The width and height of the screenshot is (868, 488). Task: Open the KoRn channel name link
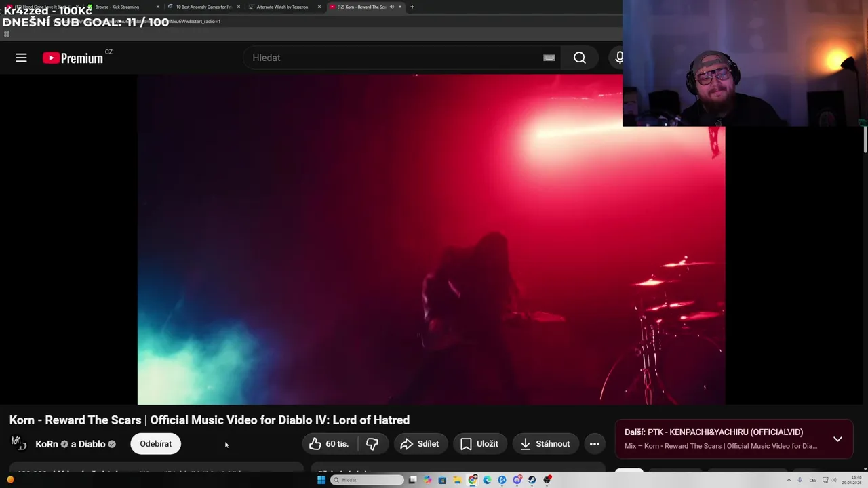pos(47,444)
